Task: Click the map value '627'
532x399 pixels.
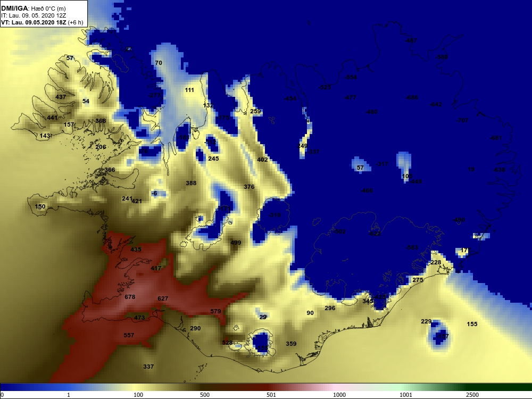Action: click(x=163, y=298)
